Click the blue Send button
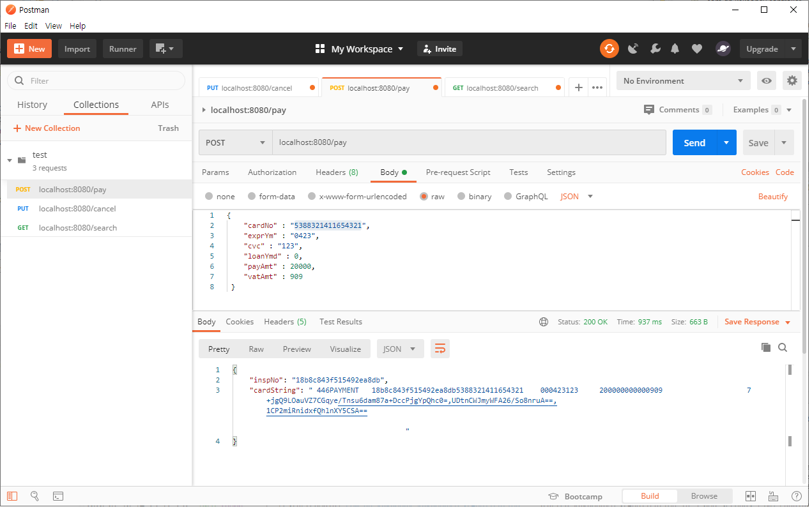The image size is (812, 507). point(694,142)
